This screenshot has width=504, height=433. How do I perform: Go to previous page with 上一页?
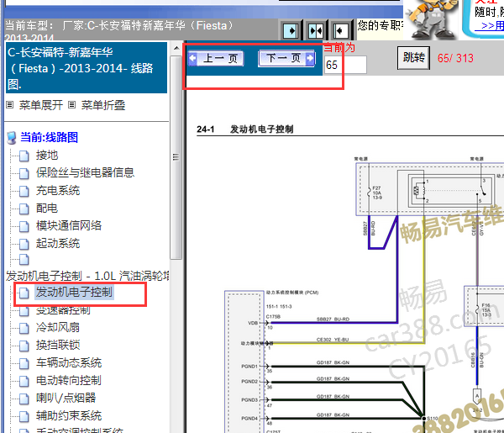pyautogui.click(x=216, y=59)
